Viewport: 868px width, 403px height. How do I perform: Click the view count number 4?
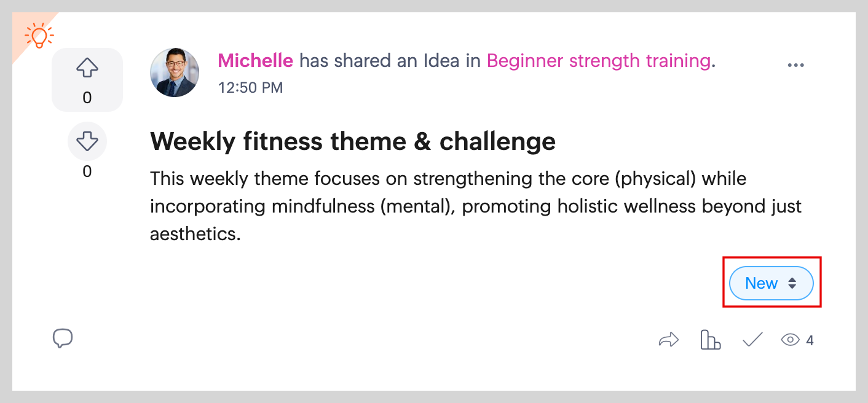coord(810,340)
